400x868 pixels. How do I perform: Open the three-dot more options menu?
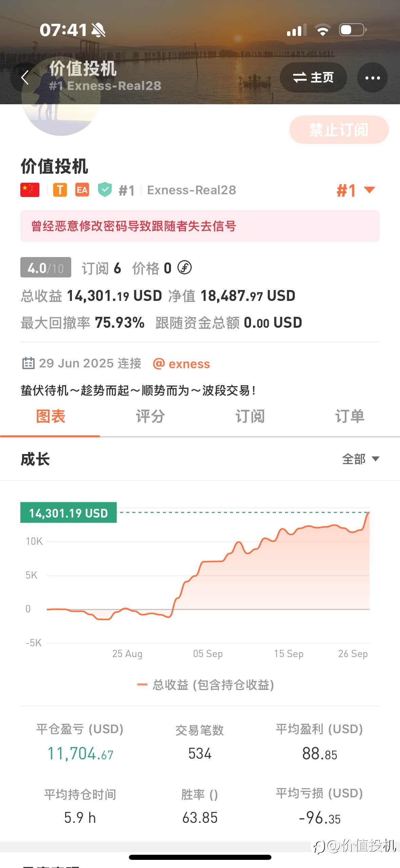372,78
